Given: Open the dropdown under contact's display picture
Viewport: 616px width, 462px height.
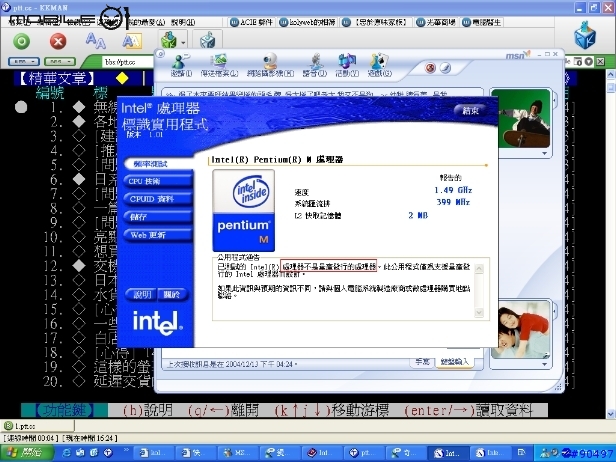Looking at the screenshot, I should click(x=544, y=153).
